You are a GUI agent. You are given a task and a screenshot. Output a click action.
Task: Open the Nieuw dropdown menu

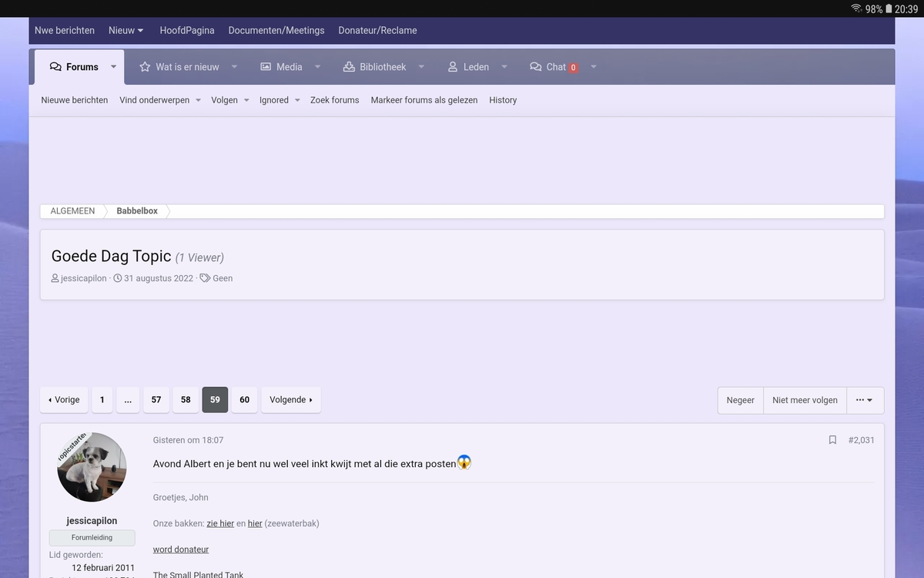(x=126, y=30)
